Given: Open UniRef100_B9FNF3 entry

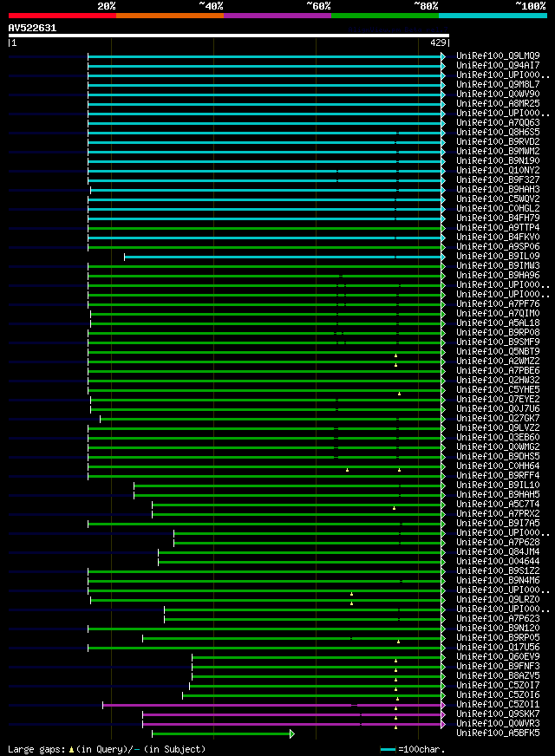Looking at the screenshot, I should [498, 667].
